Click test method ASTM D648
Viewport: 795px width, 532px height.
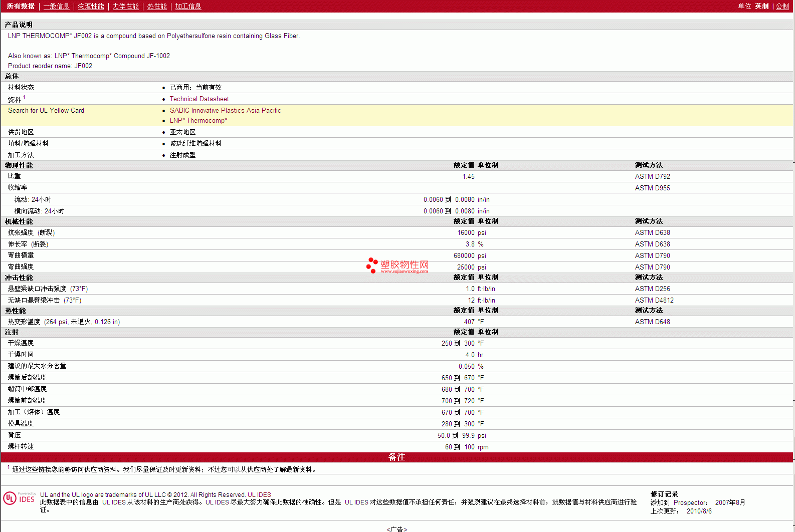[x=652, y=322]
